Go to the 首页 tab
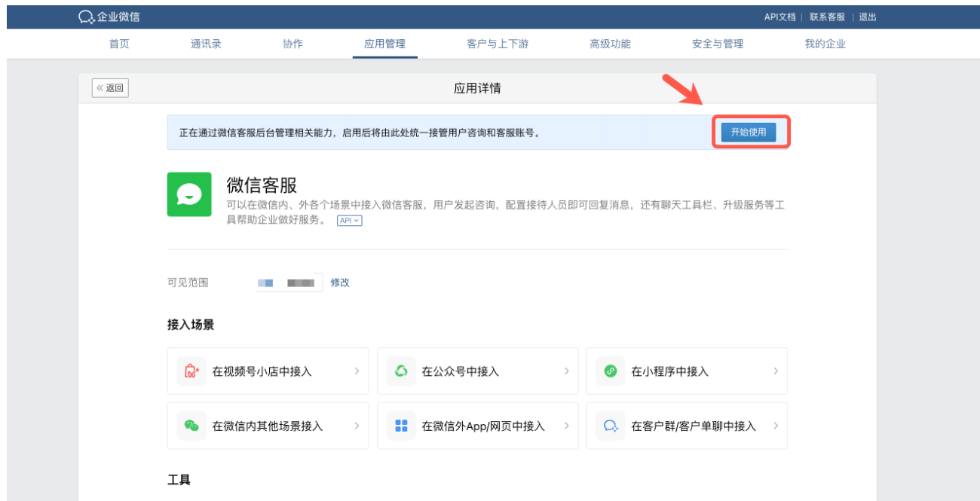This screenshot has height=501, width=980. (x=119, y=44)
